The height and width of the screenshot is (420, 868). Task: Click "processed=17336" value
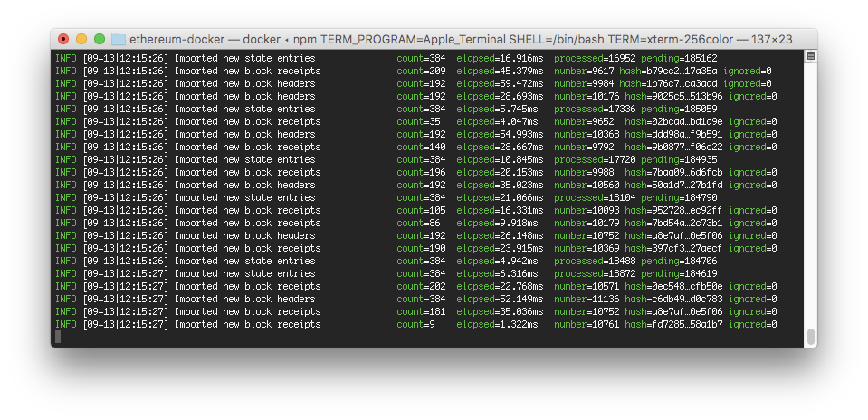[595, 109]
